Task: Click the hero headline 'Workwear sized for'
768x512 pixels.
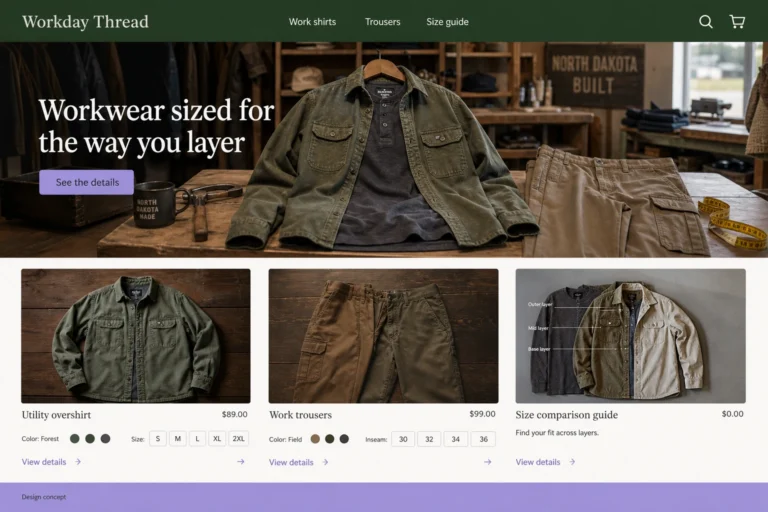Action: 156,110
